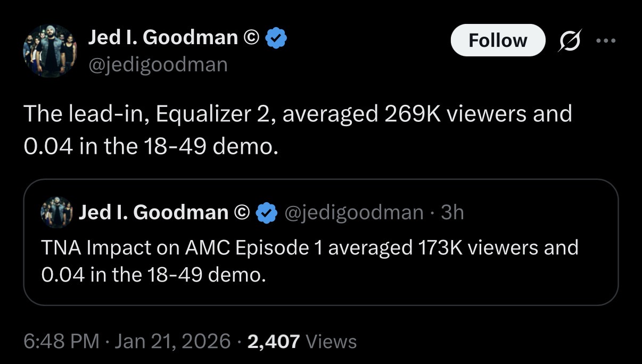Open Jed I. Goodman's profile avatar

tap(50, 51)
